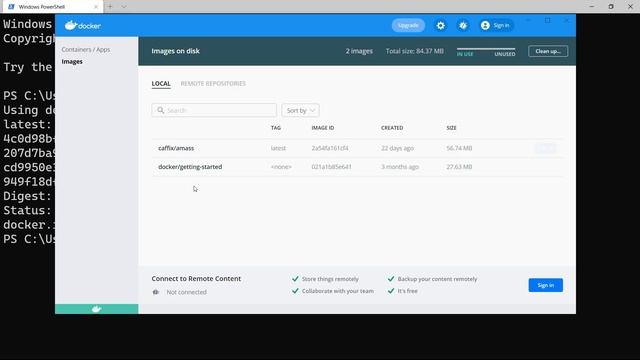Click the in use/unused disk usage bar
Viewport: 640px width, 360px height.
click(x=486, y=49)
